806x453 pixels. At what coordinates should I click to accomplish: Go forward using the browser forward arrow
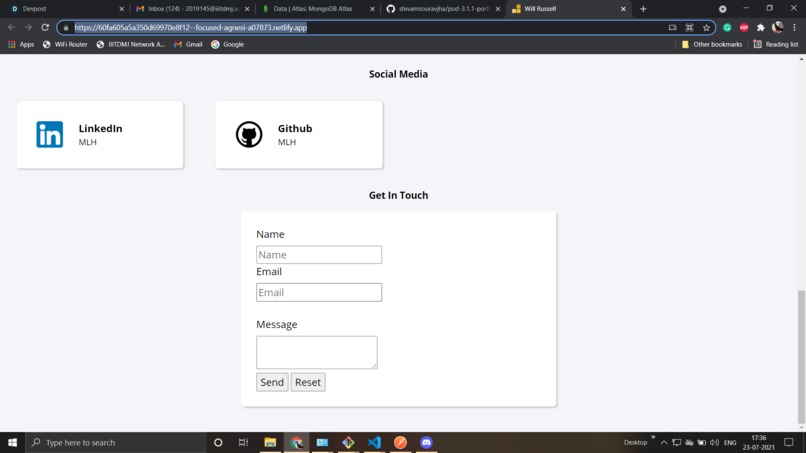(28, 27)
